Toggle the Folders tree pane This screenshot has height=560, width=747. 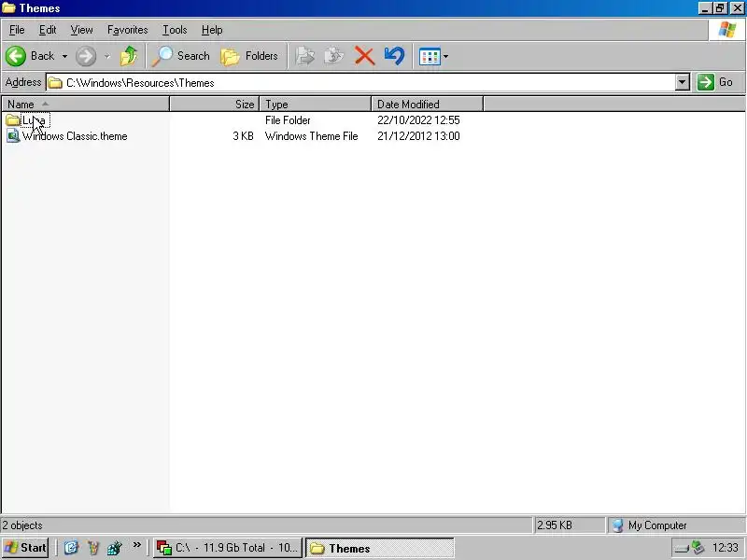[249, 56]
